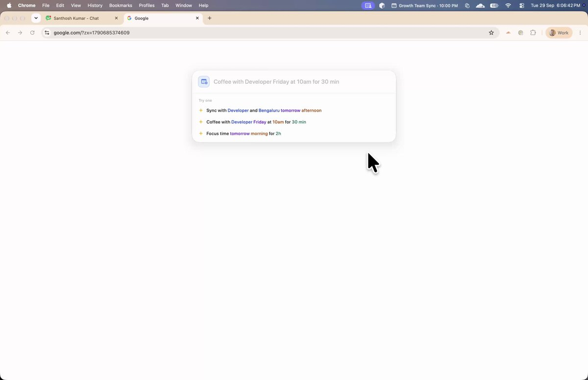Open the Growth Team Sync 10:00 PM calendar item
Viewport: 588px width, 380px height.
pyautogui.click(x=424, y=5)
